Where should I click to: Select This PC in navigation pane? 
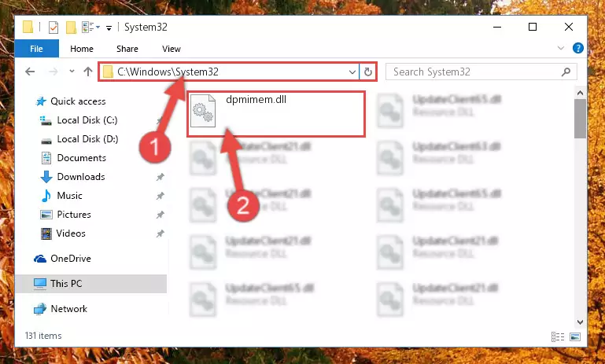point(91,284)
